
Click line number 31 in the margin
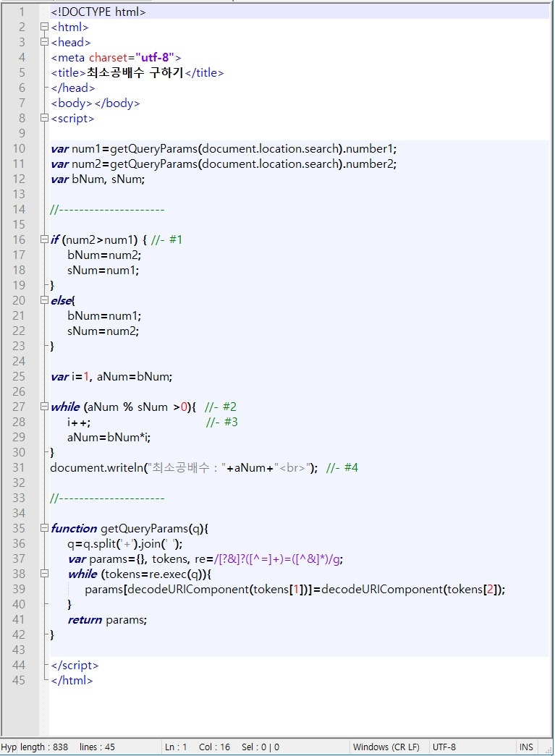[19, 467]
